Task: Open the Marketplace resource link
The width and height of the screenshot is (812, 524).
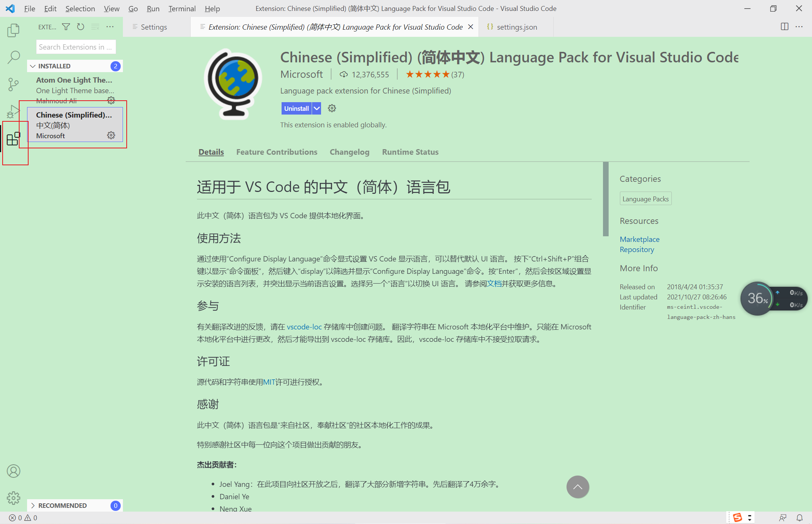Action: tap(639, 239)
